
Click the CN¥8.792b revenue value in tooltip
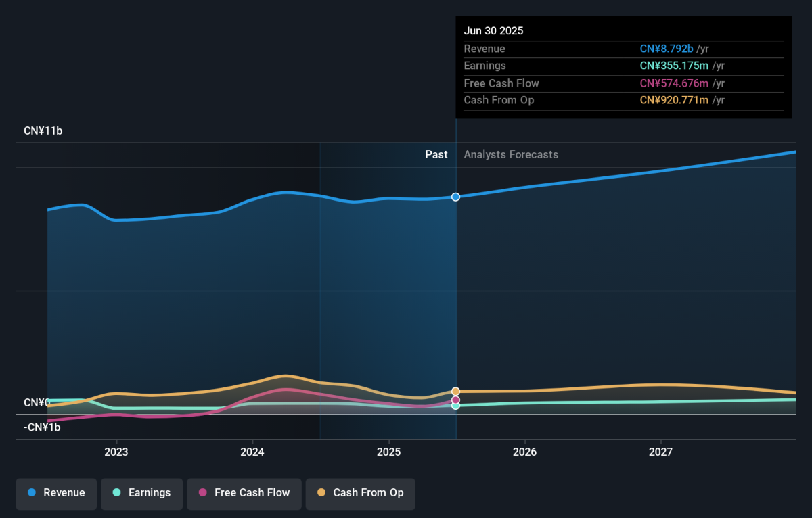pos(666,49)
